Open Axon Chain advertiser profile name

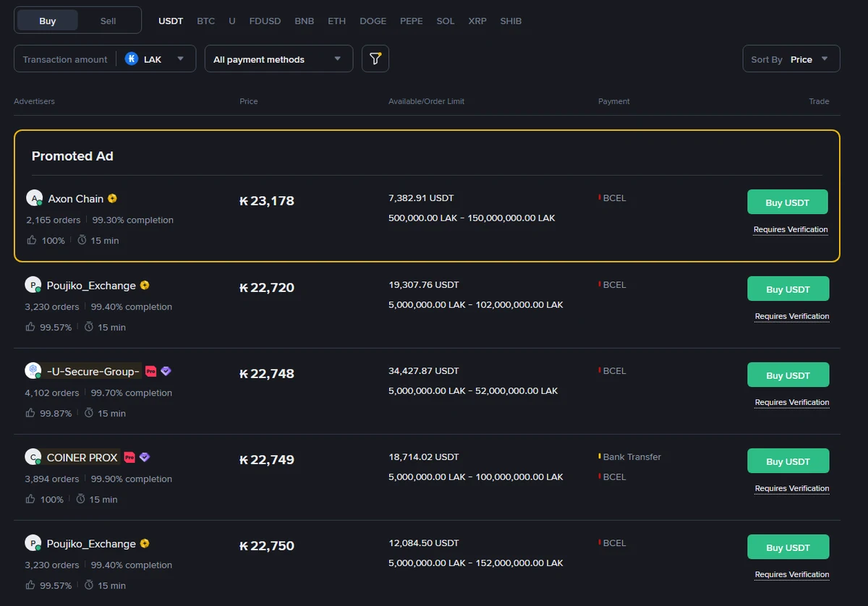click(76, 198)
